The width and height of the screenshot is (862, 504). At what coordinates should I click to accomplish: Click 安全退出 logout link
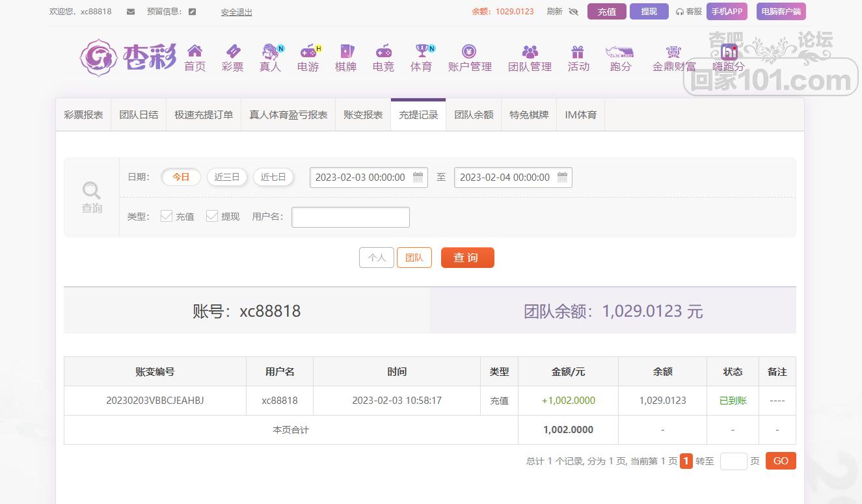237,12
